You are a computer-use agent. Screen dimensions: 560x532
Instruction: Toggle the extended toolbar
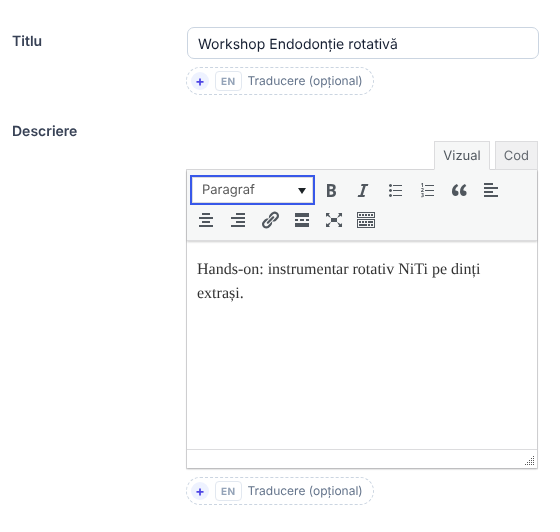pyautogui.click(x=366, y=220)
